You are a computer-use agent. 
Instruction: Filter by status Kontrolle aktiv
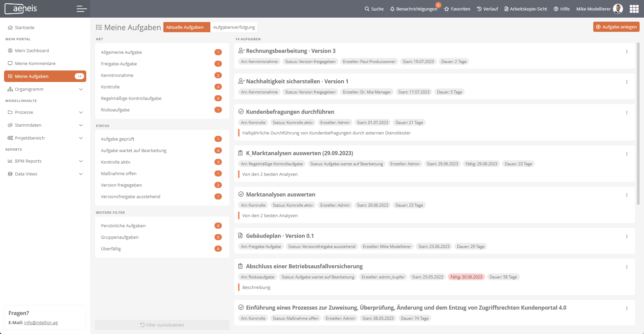click(x=162, y=162)
